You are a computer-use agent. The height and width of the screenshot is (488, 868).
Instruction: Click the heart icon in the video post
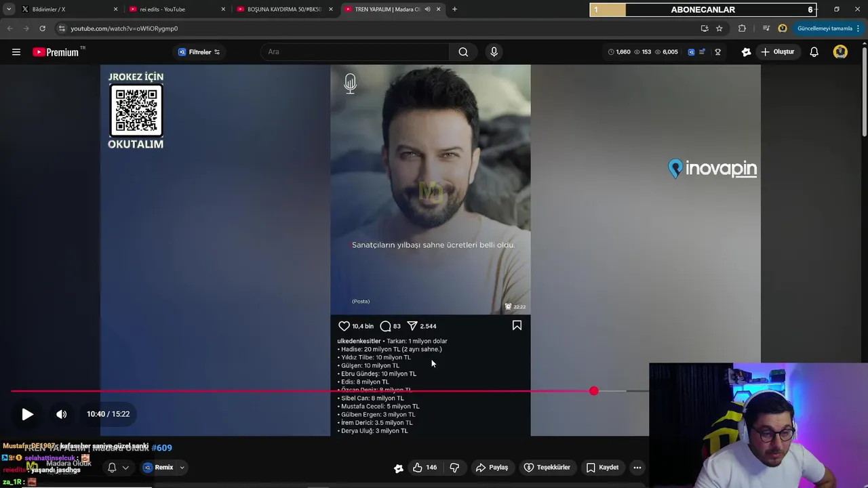pos(344,326)
